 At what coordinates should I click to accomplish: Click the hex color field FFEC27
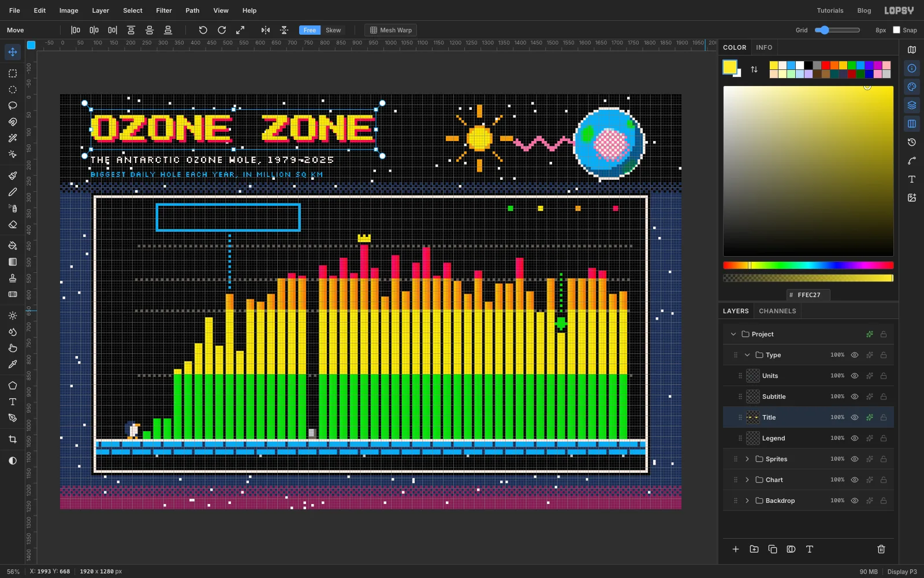pyautogui.click(x=808, y=295)
